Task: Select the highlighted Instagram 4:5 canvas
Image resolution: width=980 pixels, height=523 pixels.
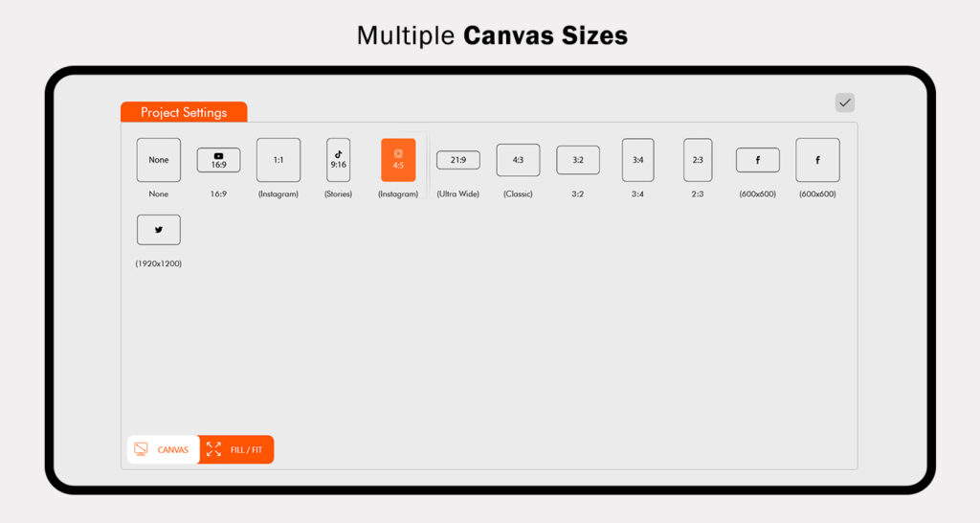Action: coord(398,160)
